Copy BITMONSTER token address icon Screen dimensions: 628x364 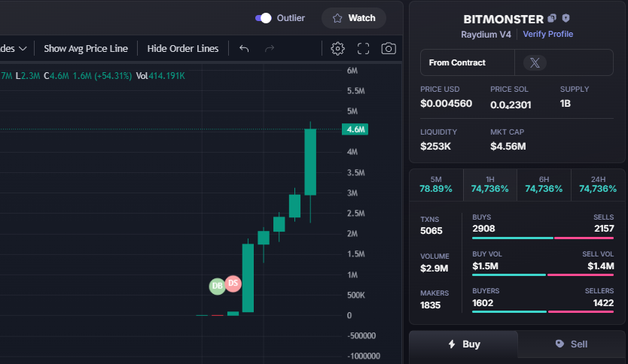click(552, 18)
